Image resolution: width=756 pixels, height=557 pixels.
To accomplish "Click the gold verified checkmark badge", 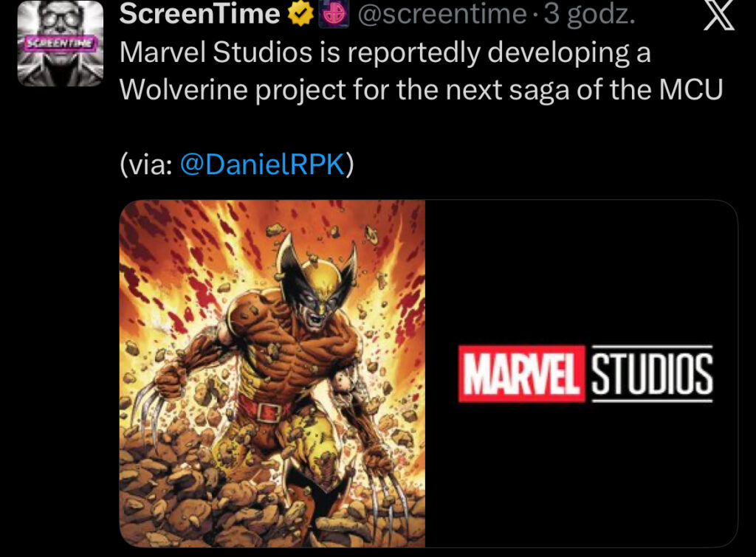I will point(300,14).
